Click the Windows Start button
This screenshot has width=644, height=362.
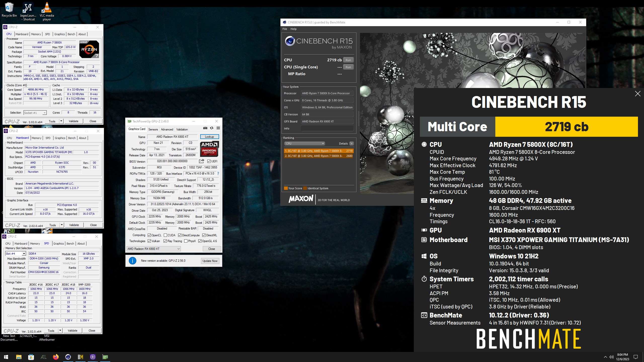coord(6,357)
